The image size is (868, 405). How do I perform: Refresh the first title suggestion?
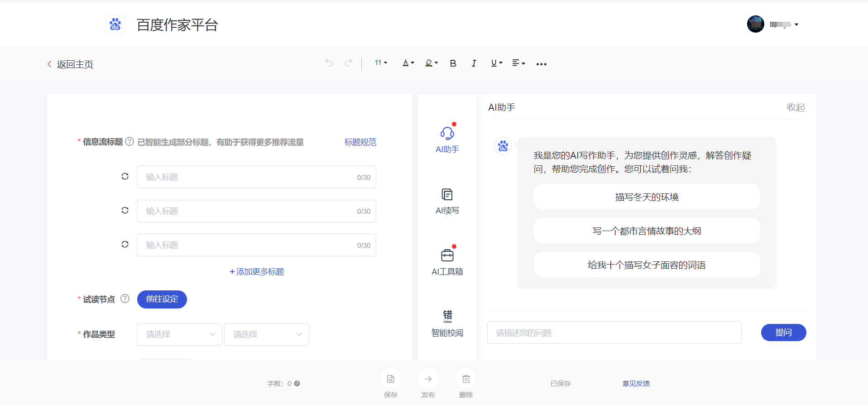125,177
